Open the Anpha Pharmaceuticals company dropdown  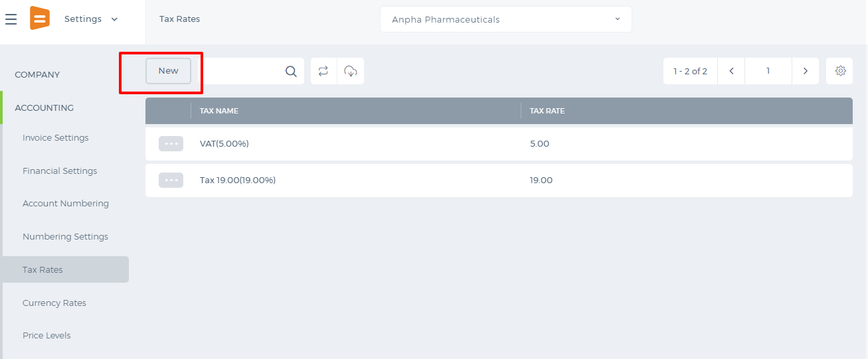[x=506, y=19]
